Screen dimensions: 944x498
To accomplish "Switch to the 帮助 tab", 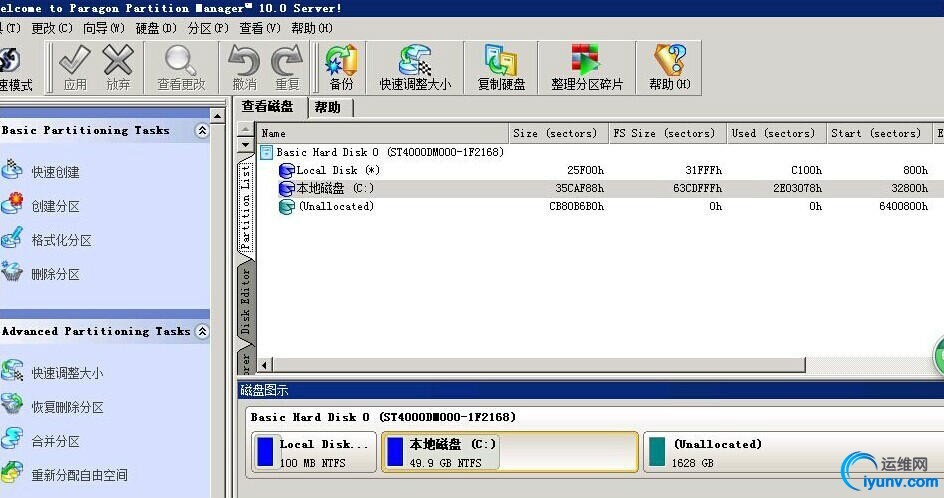I will [x=329, y=108].
